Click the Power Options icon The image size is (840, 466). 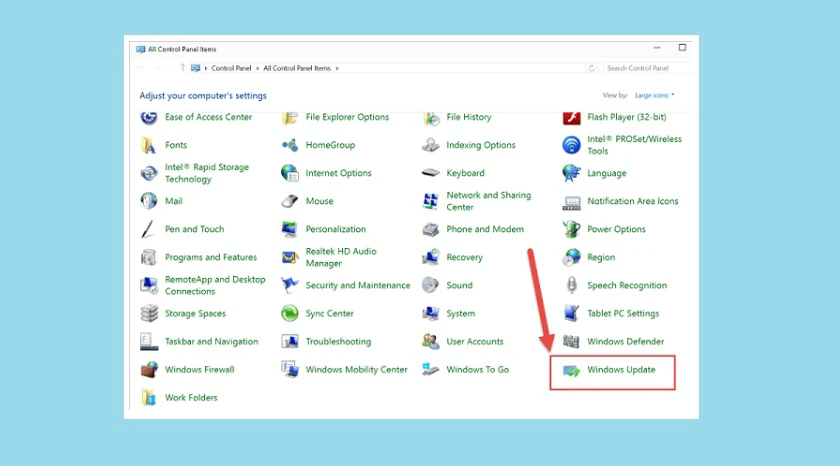[572, 229]
